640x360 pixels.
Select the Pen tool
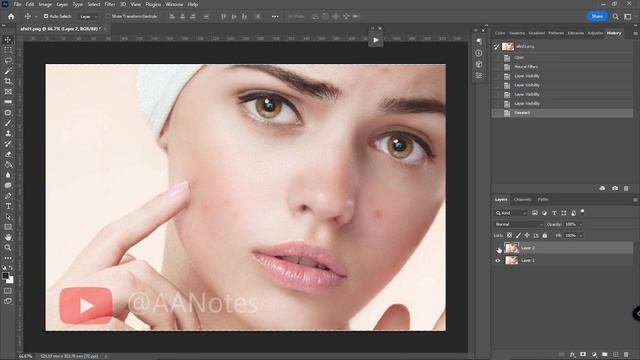click(8, 196)
